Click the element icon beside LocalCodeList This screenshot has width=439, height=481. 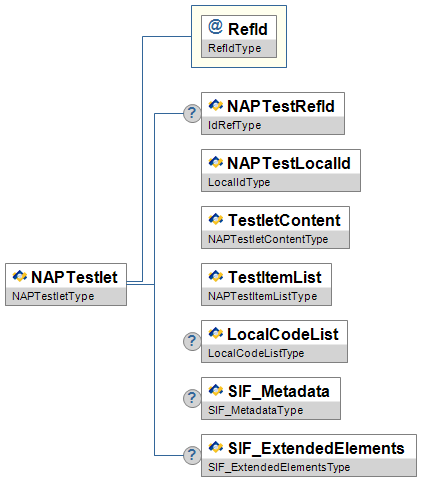click(x=216, y=333)
